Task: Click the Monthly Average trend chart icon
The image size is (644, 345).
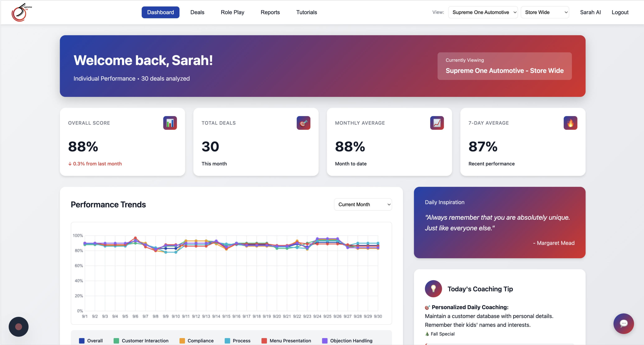Action: tap(437, 123)
